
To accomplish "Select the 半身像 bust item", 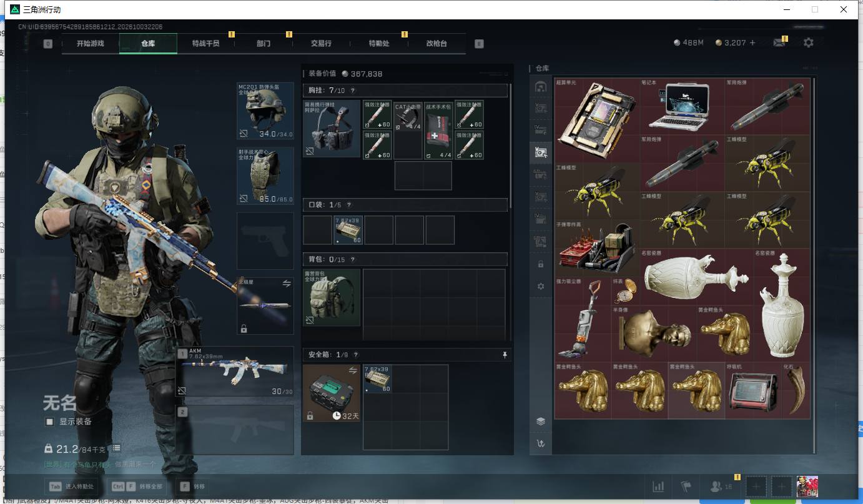I will (654, 334).
